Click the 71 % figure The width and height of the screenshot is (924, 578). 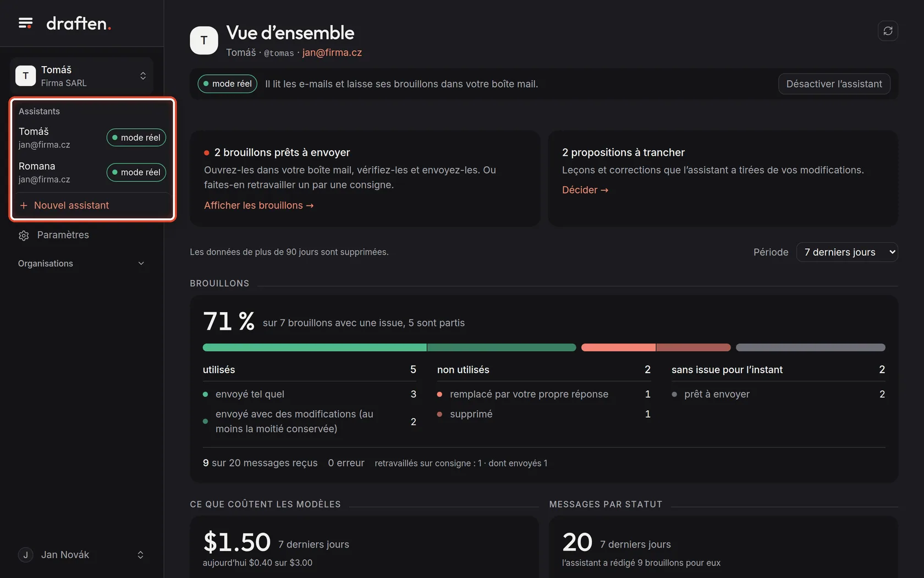click(x=228, y=321)
